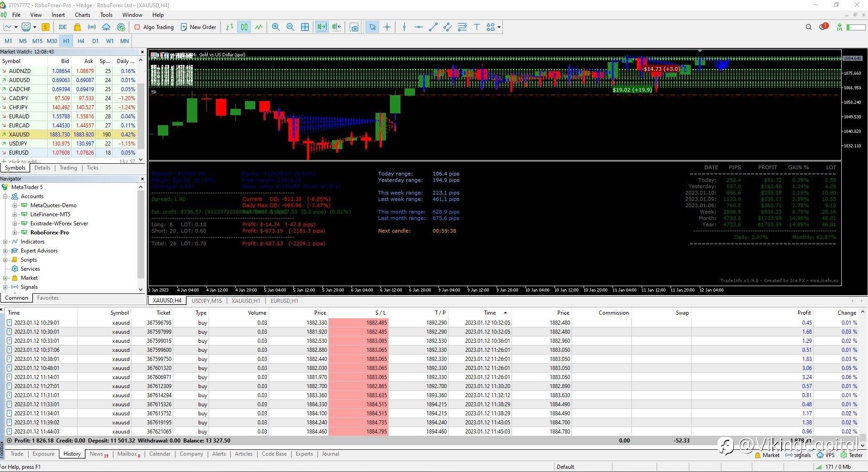Select the cursor arrow tool
This screenshot has height=472, width=868.
[372, 27]
